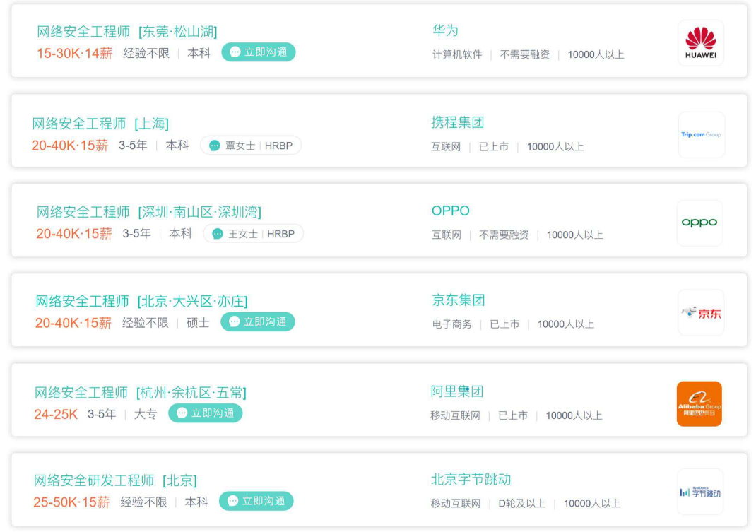This screenshot has width=756, height=532.
Task: Open 网络安全工程师 job in 东莞·松山湖
Action: click(127, 32)
